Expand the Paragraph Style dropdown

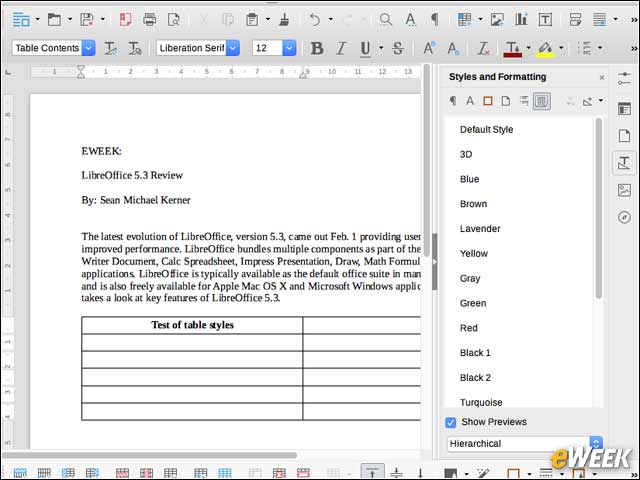coord(89,48)
